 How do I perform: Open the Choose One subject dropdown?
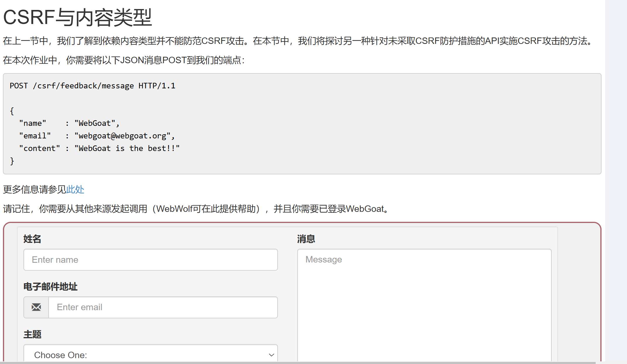146,355
